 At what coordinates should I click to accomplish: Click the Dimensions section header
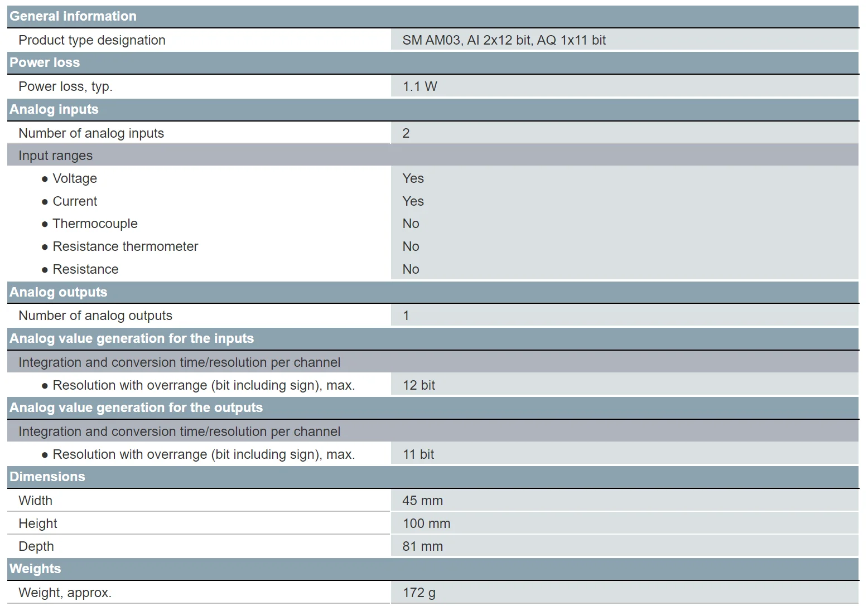click(433, 477)
